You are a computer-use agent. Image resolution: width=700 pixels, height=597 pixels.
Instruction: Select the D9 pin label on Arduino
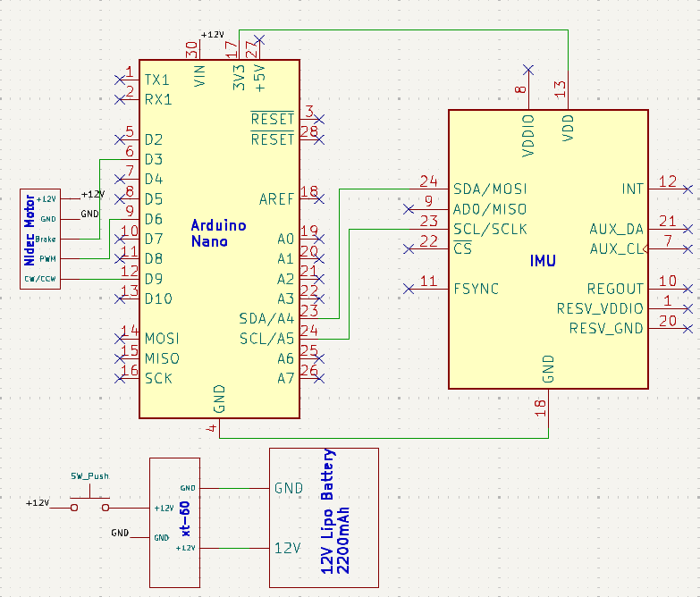pos(154,279)
